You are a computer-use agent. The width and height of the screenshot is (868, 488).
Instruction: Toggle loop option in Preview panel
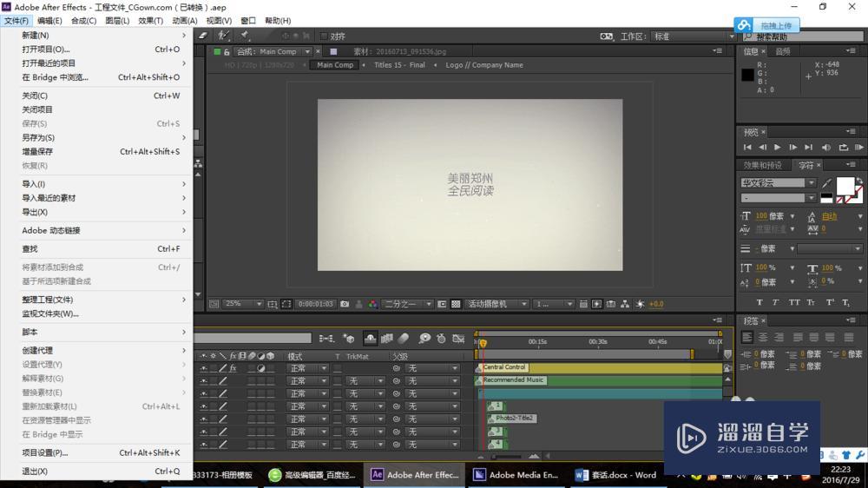tap(844, 148)
